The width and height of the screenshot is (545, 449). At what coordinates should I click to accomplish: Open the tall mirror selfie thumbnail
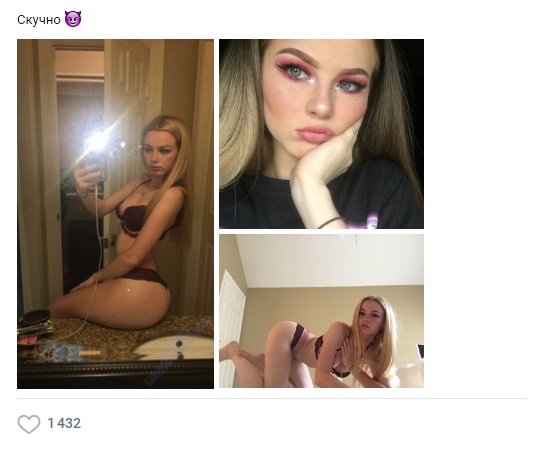click(x=115, y=214)
